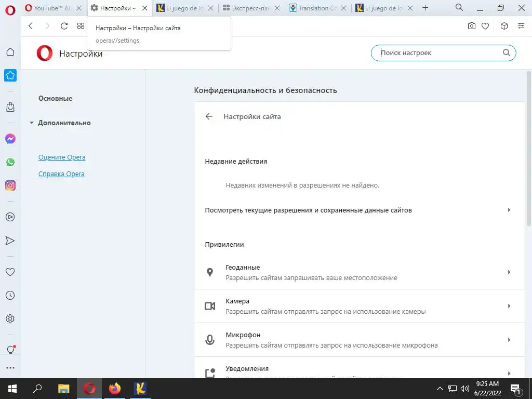Click the Геоданные map pin icon
The width and height of the screenshot is (532, 399).
point(210,272)
